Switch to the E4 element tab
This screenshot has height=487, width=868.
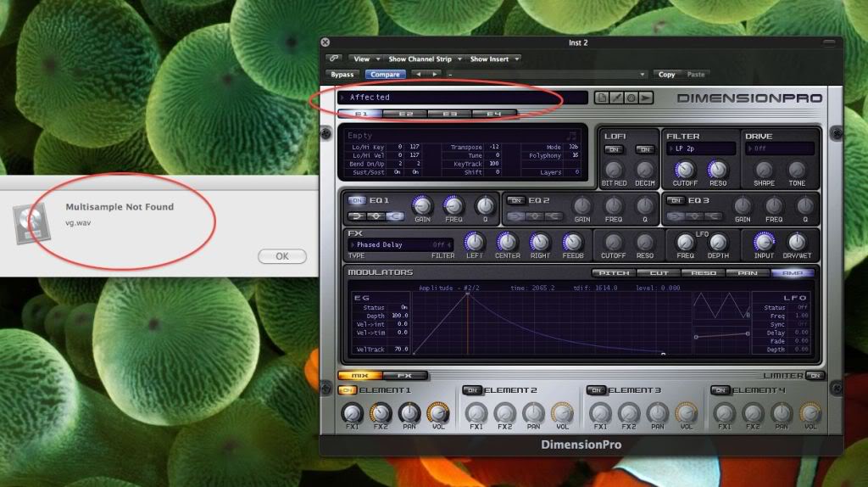[494, 114]
